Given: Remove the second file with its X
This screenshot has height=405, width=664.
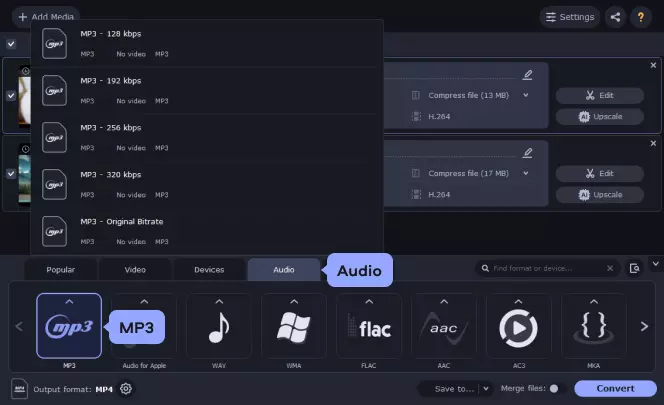Looking at the screenshot, I should tap(653, 143).
